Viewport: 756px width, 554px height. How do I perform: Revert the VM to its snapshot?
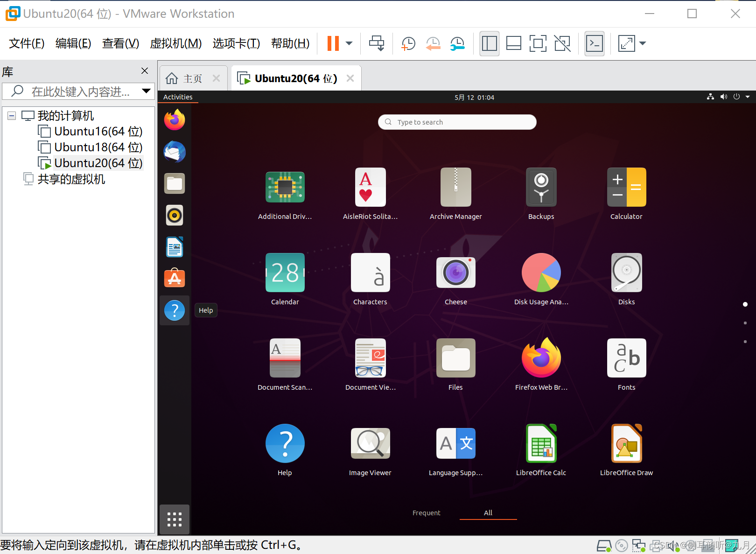tap(433, 43)
